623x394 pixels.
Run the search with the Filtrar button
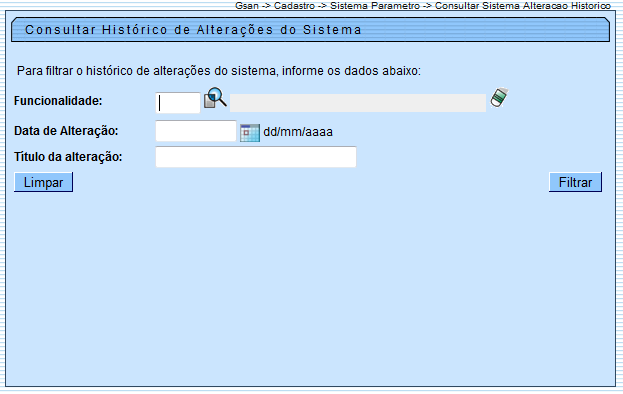click(575, 182)
